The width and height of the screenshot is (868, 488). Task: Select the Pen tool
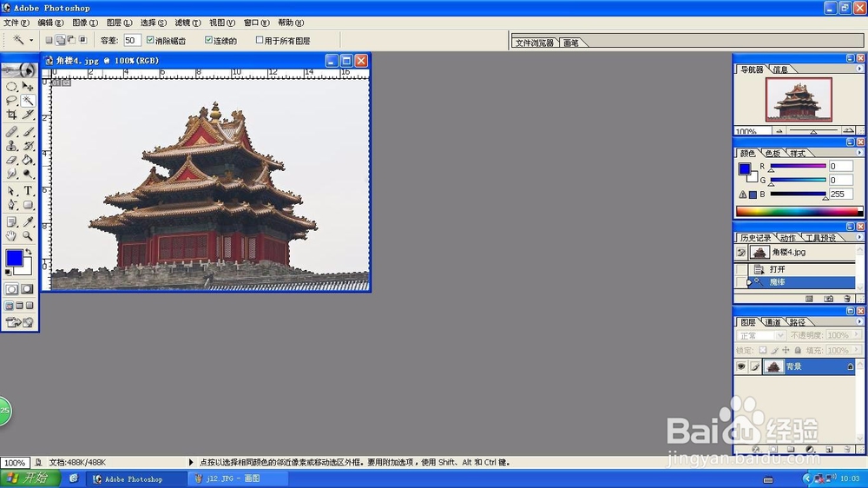pos(11,205)
